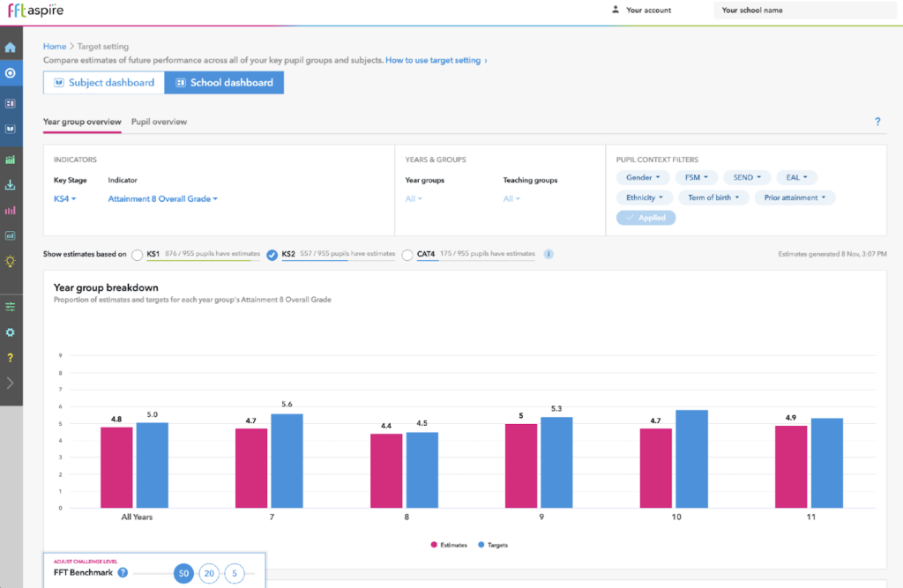Select the CAT4 estimates radio button
This screenshot has height=588, width=903.
point(407,255)
